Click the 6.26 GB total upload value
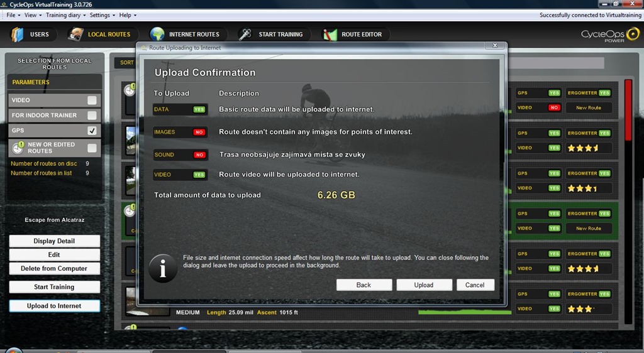This screenshot has width=644, height=353. point(336,195)
